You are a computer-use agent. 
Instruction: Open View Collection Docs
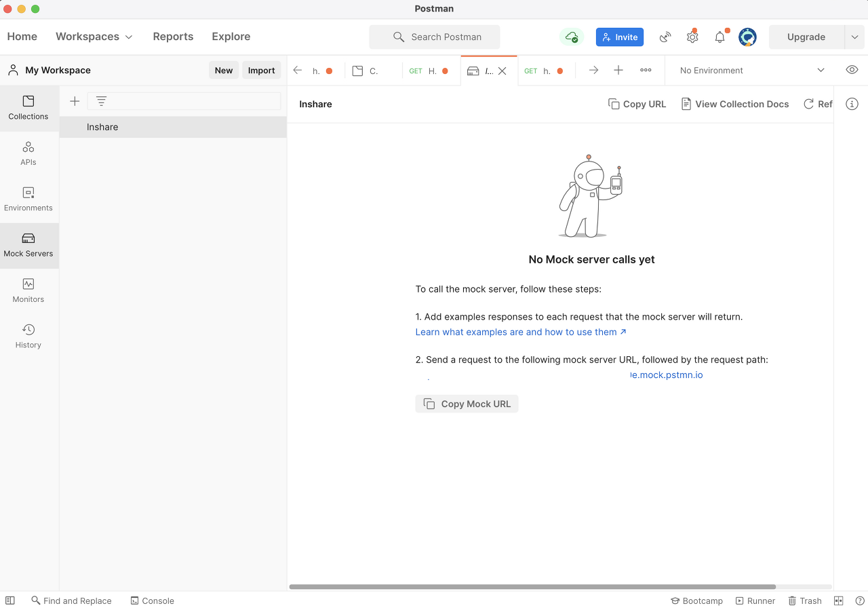tap(735, 104)
